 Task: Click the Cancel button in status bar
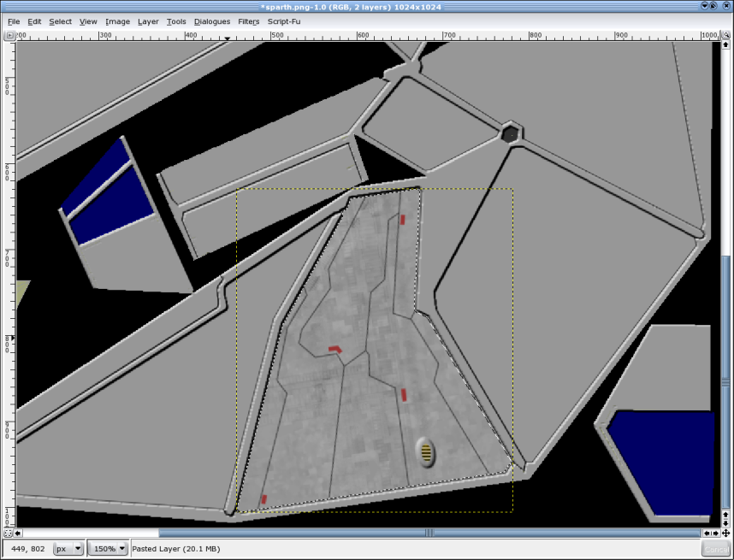point(714,549)
